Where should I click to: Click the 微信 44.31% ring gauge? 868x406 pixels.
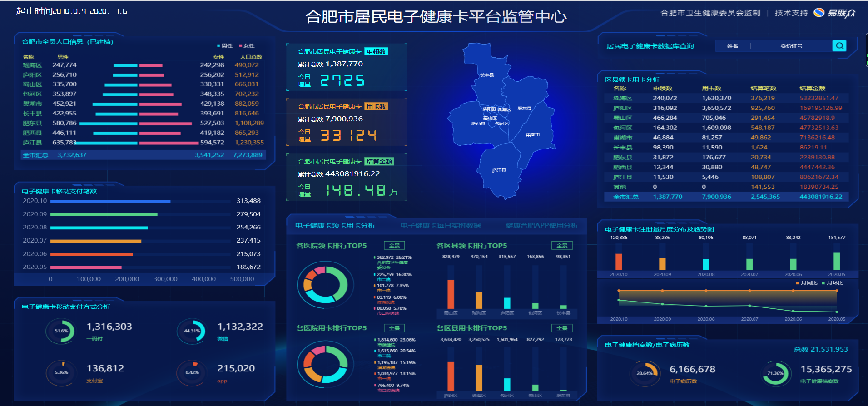click(x=192, y=331)
